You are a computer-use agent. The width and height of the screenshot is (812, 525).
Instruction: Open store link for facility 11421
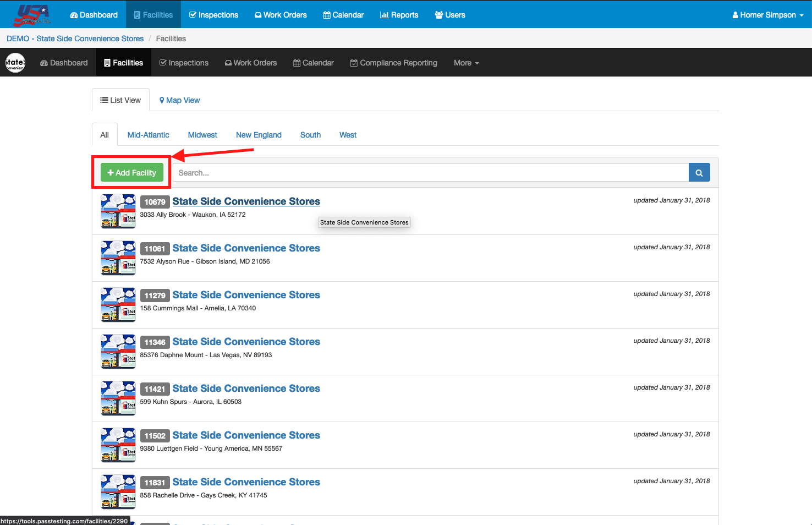[246, 389]
